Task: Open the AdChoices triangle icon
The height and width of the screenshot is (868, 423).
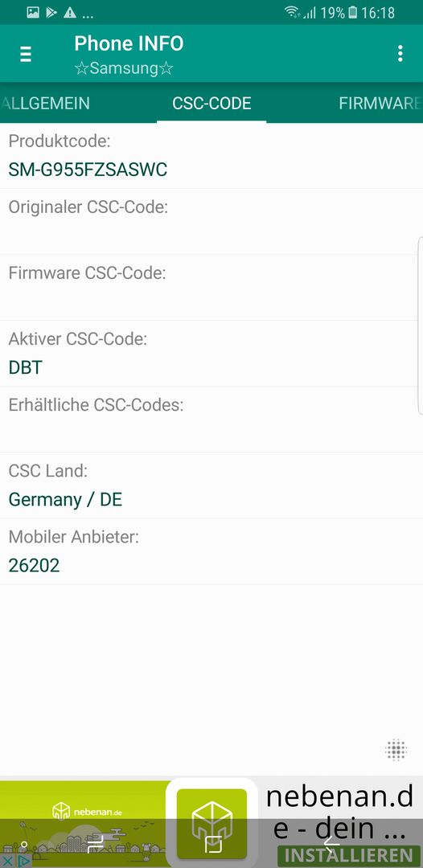Action: coord(23,861)
